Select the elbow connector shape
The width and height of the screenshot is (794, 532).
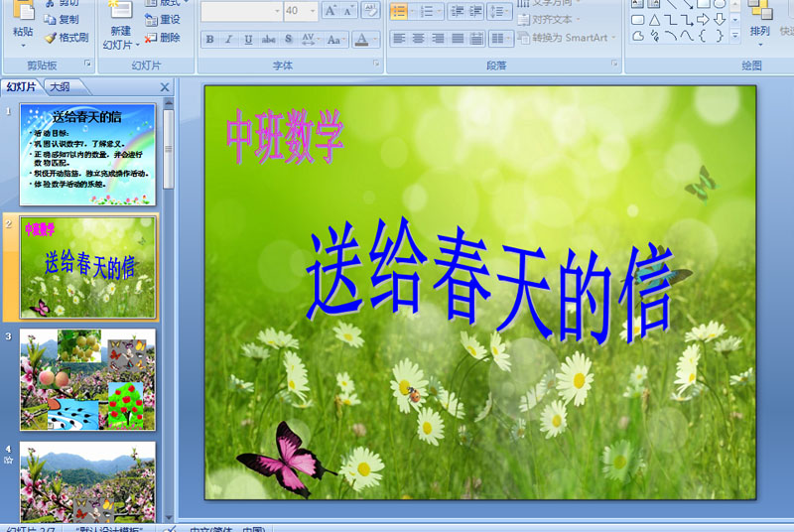tap(671, 20)
